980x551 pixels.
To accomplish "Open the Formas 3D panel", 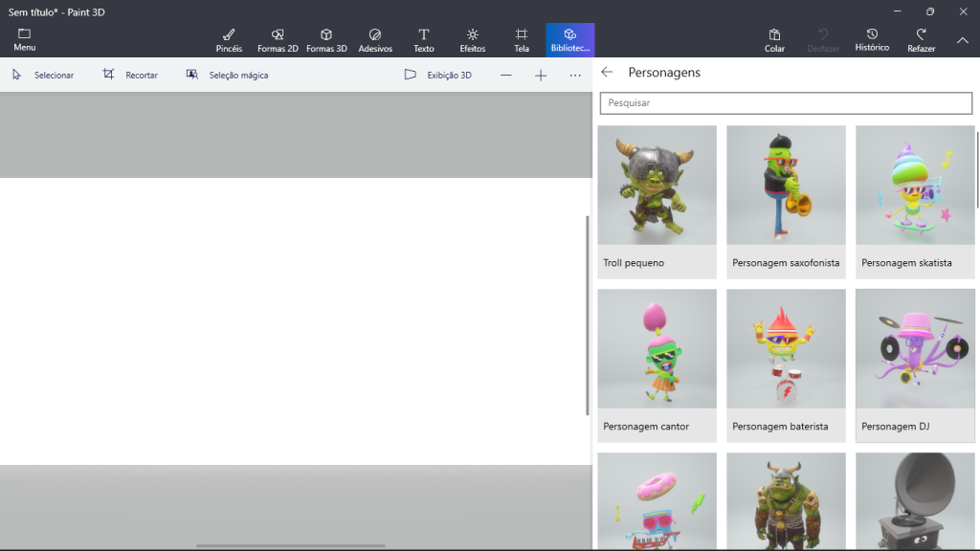I will coord(326,37).
